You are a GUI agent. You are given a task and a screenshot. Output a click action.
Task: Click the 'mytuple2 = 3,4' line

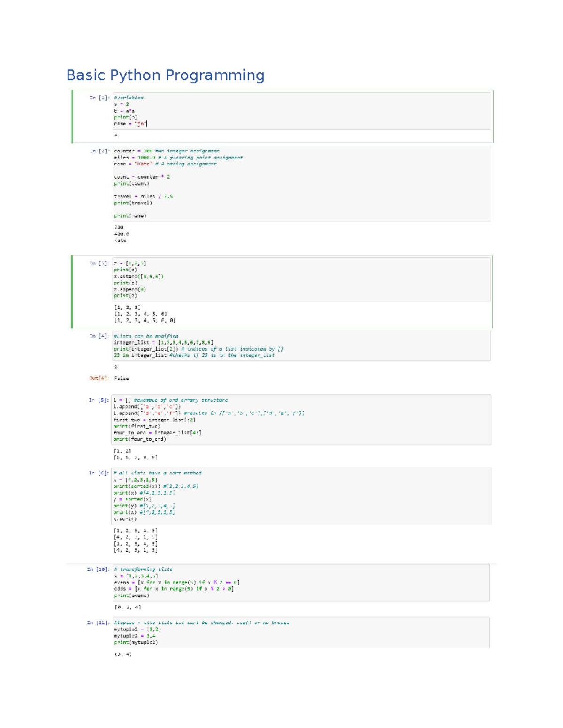(135, 636)
